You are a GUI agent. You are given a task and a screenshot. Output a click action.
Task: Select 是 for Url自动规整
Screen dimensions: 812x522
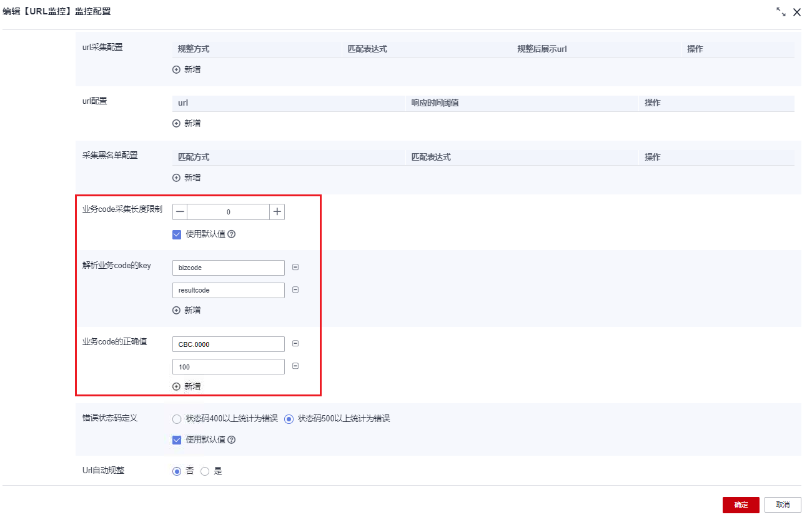click(x=205, y=471)
